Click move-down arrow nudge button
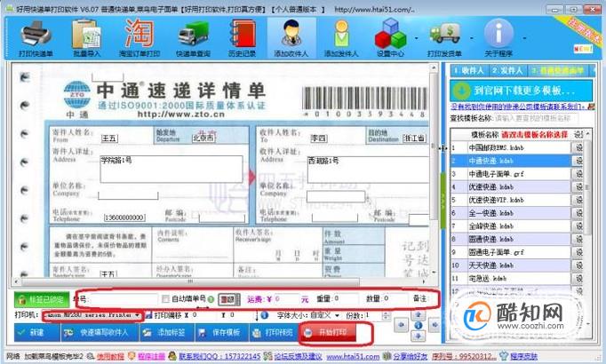The image size is (606, 364). pos(418,336)
